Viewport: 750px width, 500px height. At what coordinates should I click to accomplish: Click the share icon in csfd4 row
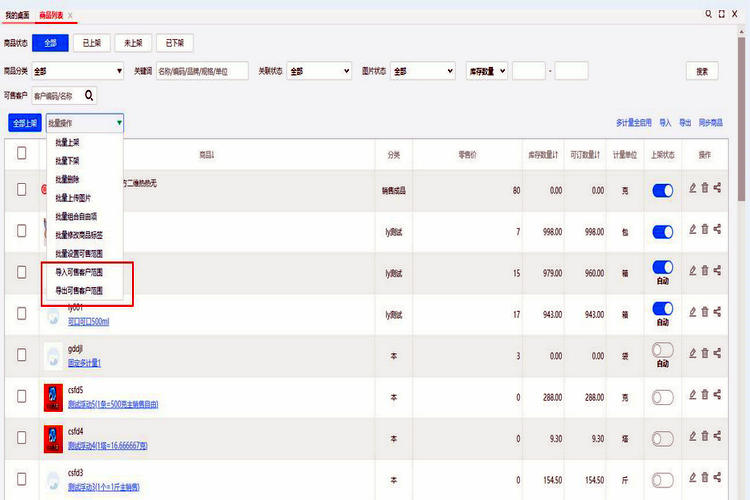pyautogui.click(x=718, y=438)
